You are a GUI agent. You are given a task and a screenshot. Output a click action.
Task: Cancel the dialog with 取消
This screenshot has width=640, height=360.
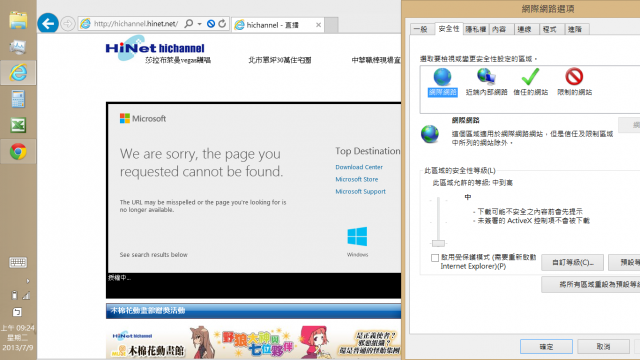pos(603,347)
